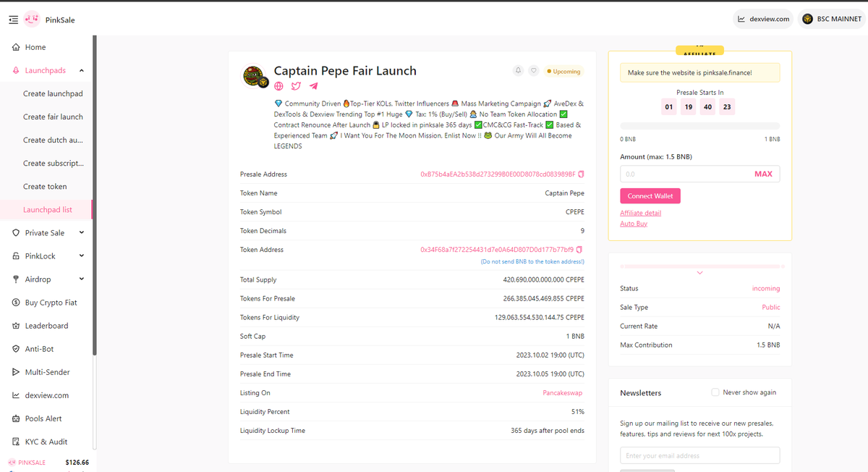868x472 pixels.
Task: Click the KYC & Audit document icon
Action: (16, 442)
